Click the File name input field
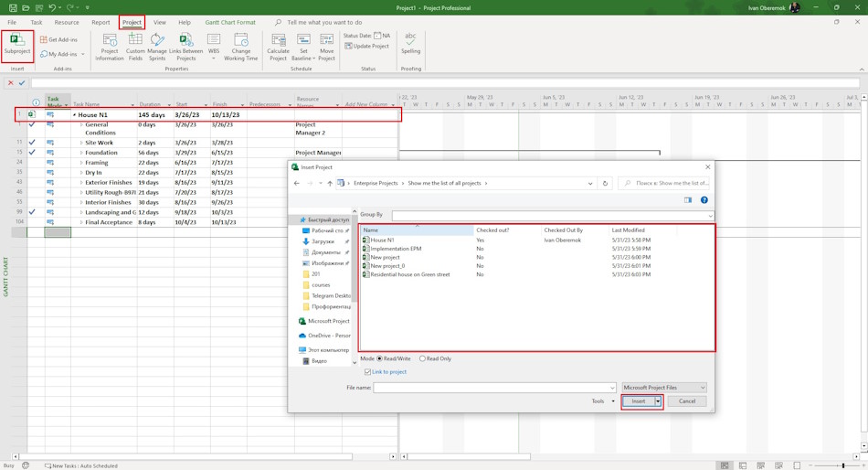The height and width of the screenshot is (470, 868). click(494, 388)
